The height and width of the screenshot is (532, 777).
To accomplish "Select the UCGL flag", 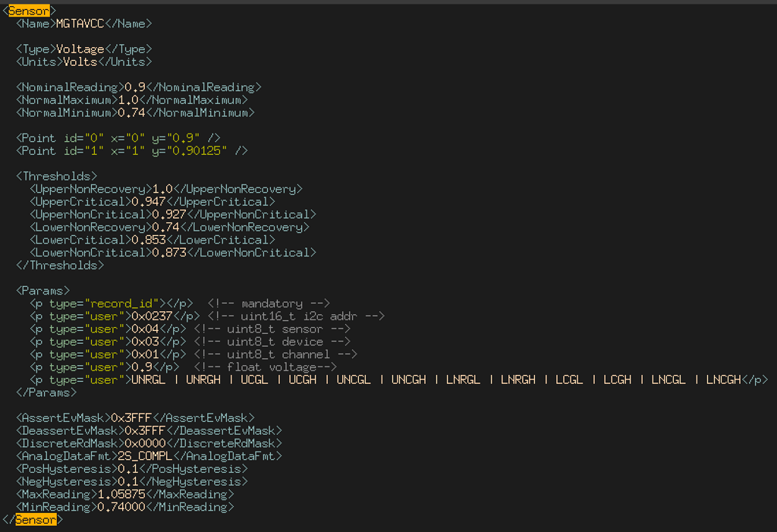I will pyautogui.click(x=255, y=380).
